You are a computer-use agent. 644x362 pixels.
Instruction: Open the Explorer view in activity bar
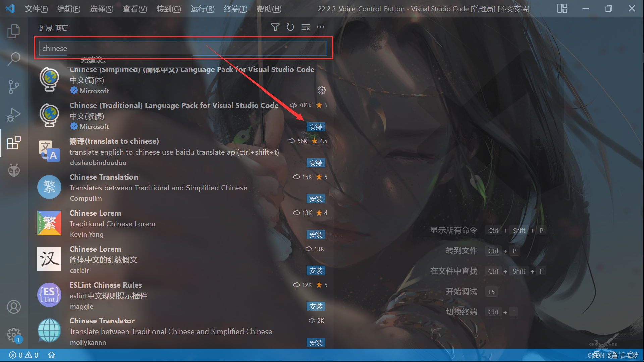pyautogui.click(x=13, y=31)
